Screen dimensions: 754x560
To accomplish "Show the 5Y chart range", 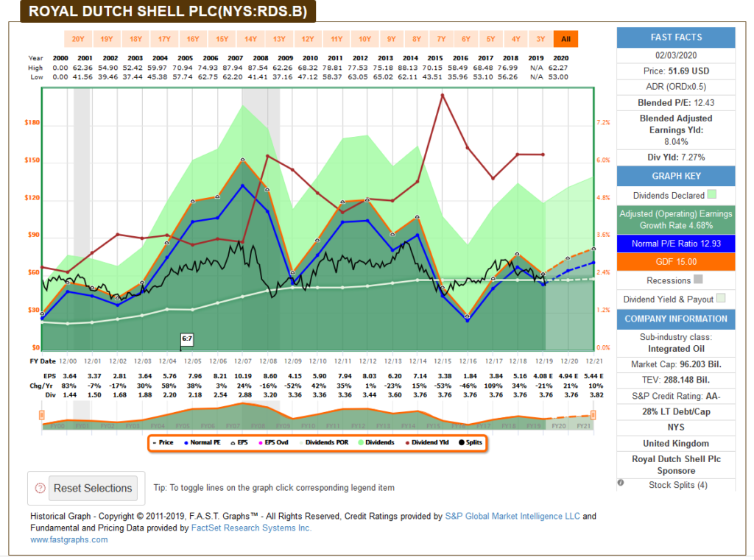I will pos(490,39).
